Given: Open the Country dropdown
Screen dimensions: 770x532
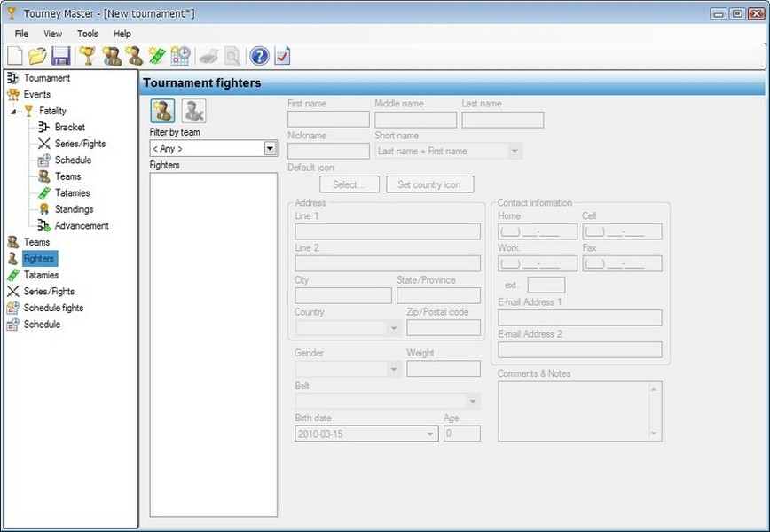Looking at the screenshot, I should pos(394,328).
